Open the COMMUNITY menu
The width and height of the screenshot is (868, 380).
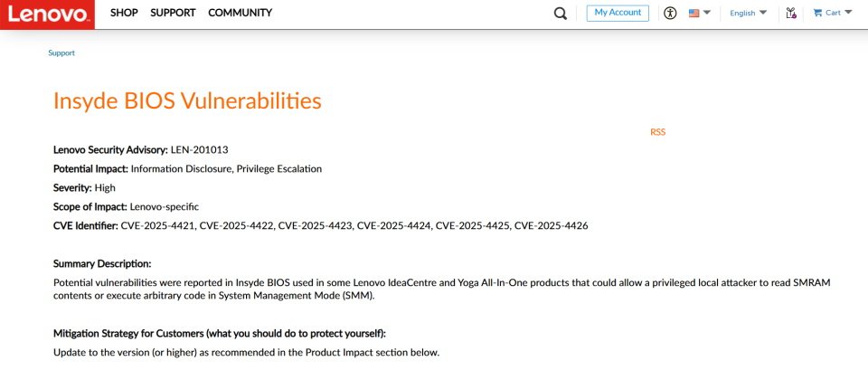241,13
